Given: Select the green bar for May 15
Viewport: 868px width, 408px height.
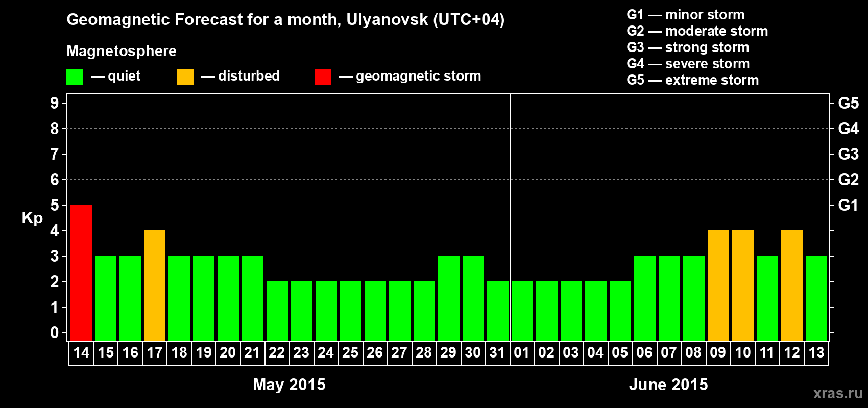Looking at the screenshot, I should point(106,298).
